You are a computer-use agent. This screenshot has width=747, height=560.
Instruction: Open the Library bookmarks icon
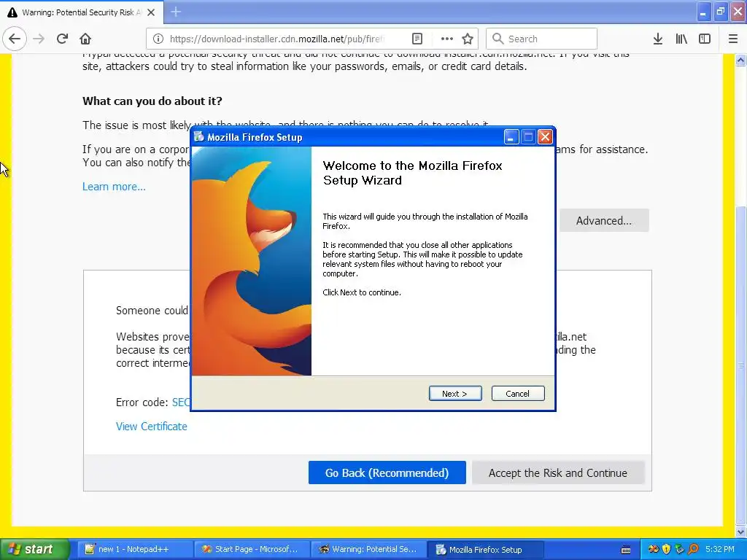(x=681, y=39)
